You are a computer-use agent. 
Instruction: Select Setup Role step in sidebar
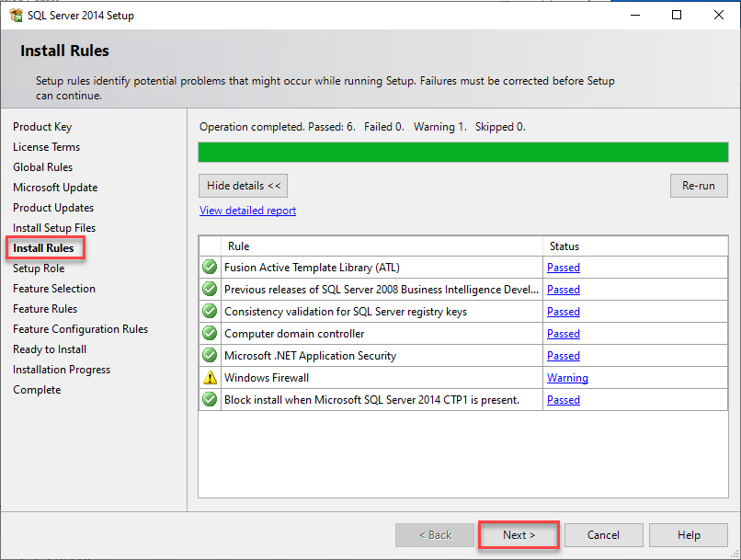(39, 269)
